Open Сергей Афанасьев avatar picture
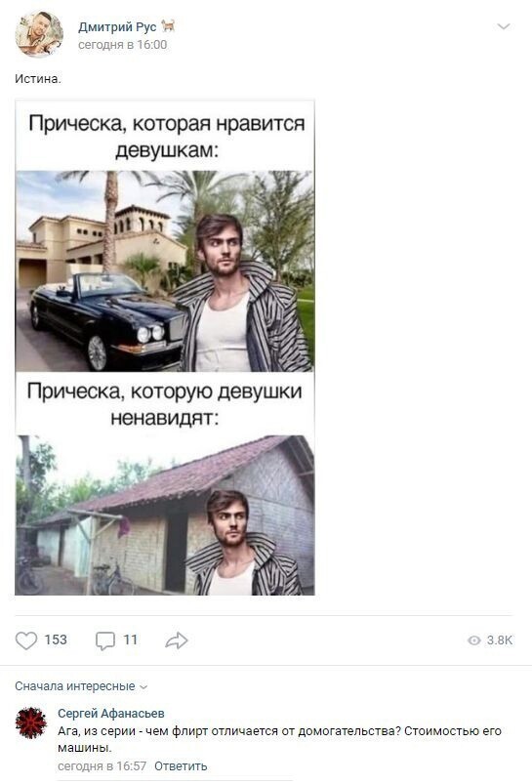This screenshot has height=784, width=532. (31, 723)
